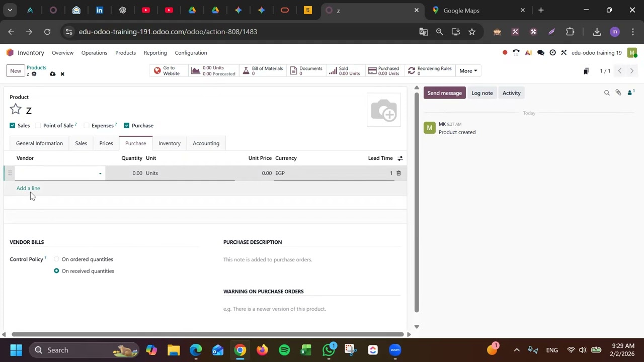Click the New button
Image resolution: width=644 pixels, height=362 pixels.
click(x=16, y=71)
